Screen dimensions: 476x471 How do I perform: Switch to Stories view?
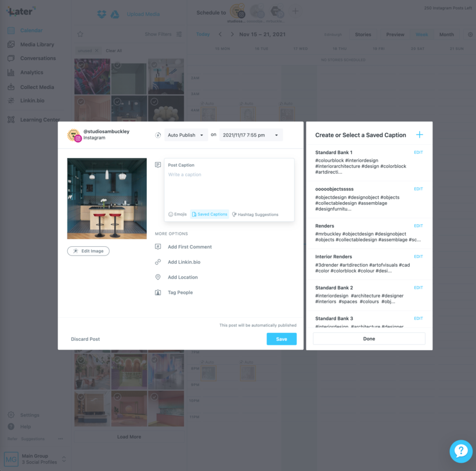click(363, 34)
